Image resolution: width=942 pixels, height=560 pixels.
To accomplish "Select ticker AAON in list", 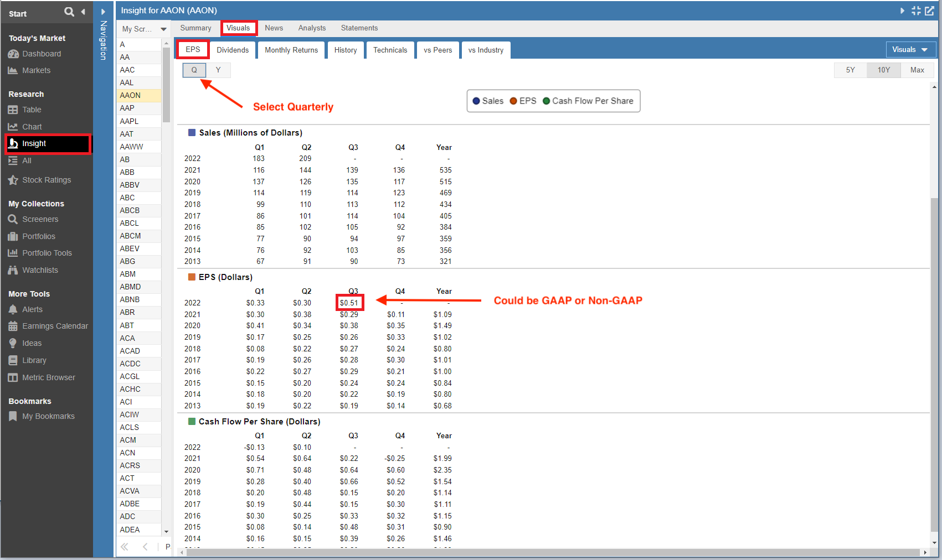I will [x=139, y=96].
